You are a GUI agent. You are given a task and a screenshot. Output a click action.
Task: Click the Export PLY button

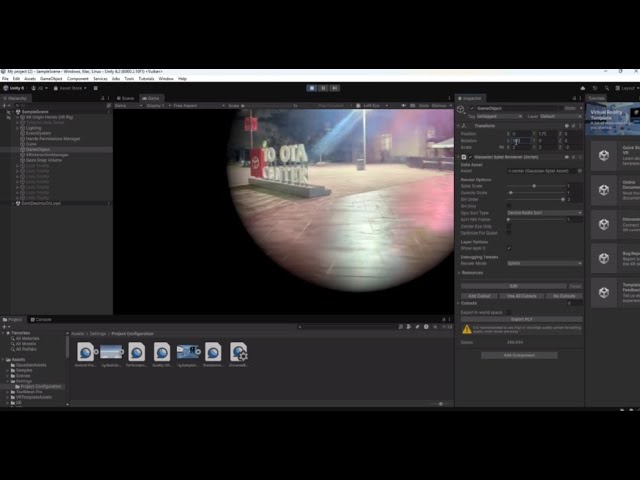(522, 319)
